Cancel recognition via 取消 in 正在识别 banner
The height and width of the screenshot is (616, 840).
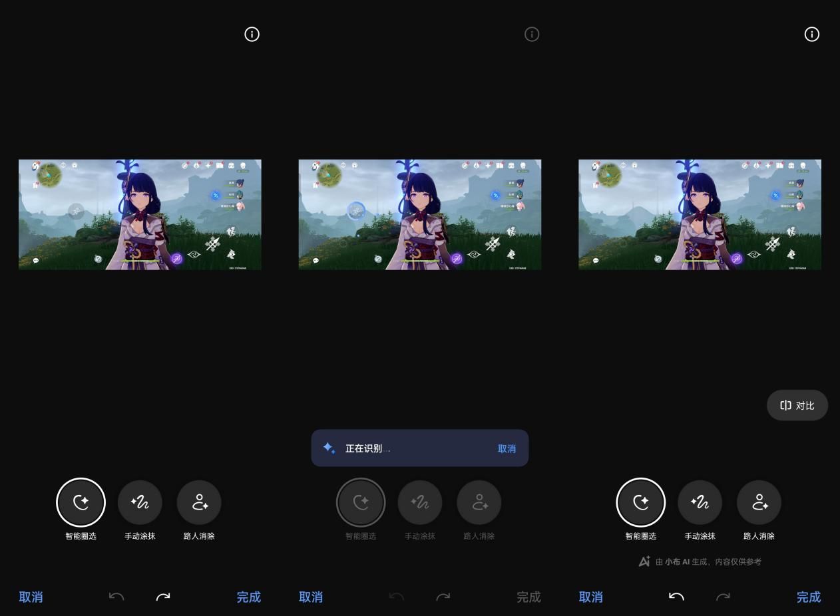click(x=507, y=449)
